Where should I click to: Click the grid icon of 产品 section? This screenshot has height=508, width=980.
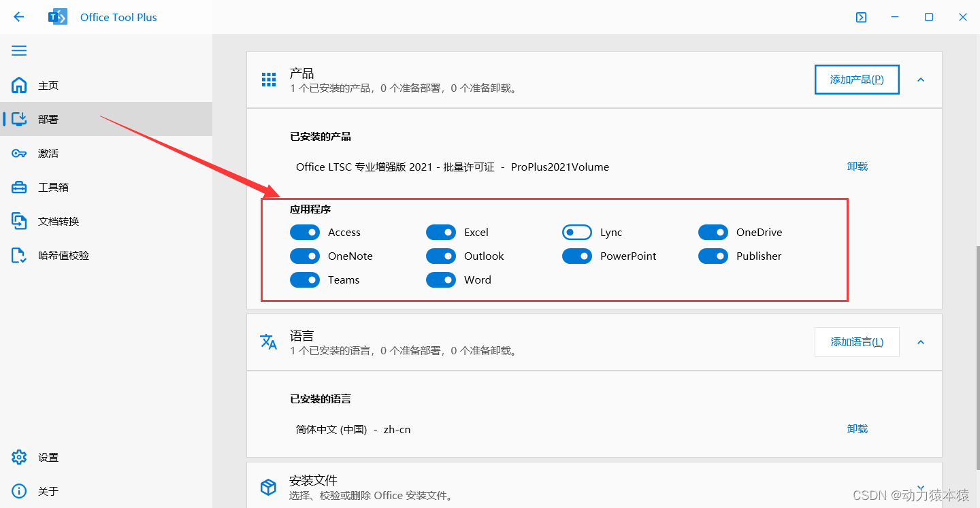point(269,80)
